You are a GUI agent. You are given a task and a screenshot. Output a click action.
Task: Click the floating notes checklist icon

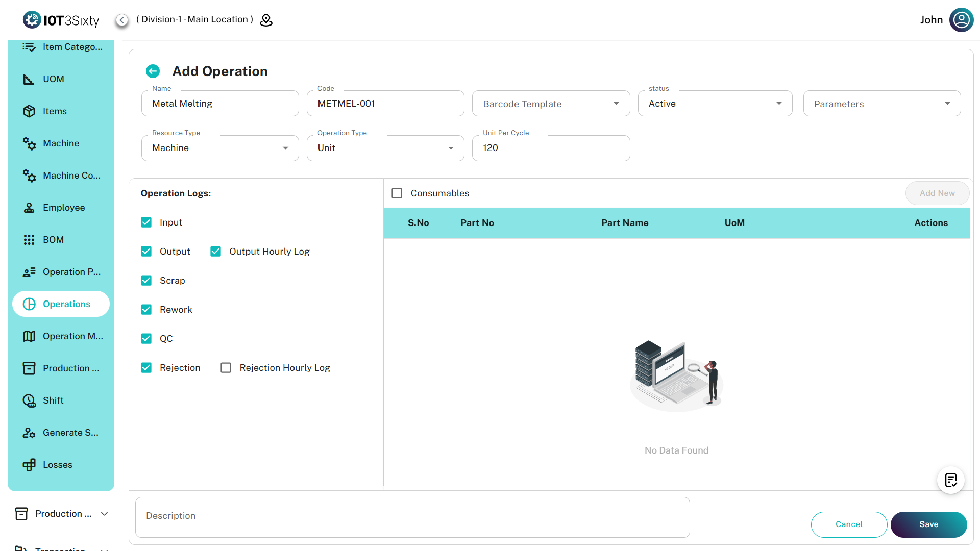coord(950,480)
